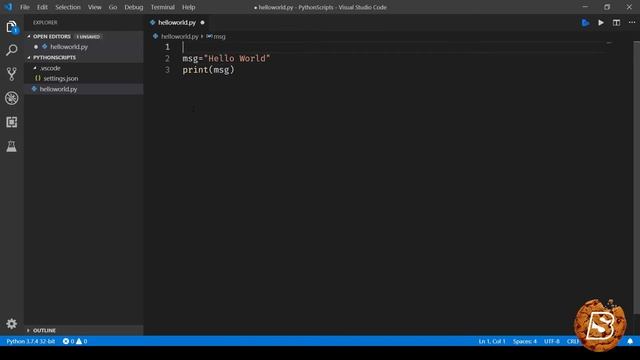Select helloworld.py under Open Editors
Image resolution: width=640 pixels, height=360 pixels.
click(69, 47)
